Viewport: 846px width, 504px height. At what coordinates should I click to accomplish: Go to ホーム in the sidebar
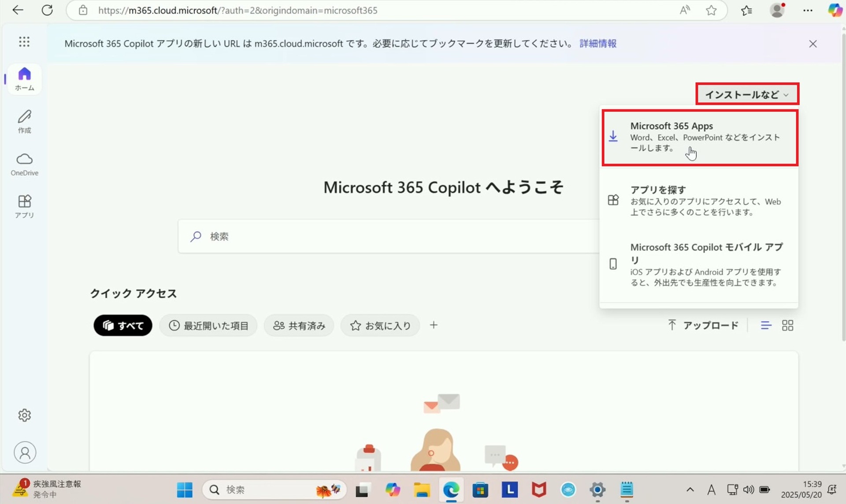click(x=25, y=79)
